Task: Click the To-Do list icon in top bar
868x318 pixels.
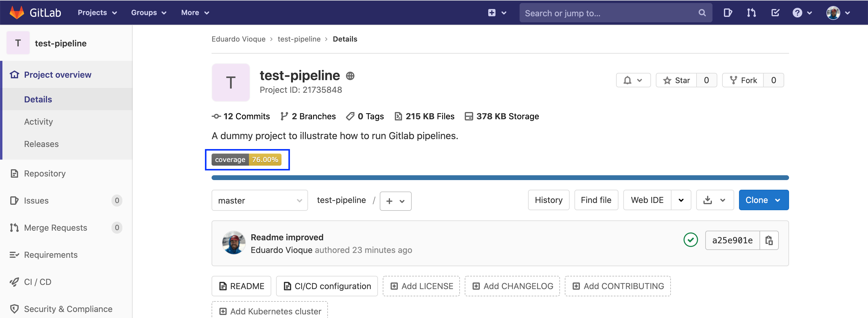Action: (x=775, y=13)
